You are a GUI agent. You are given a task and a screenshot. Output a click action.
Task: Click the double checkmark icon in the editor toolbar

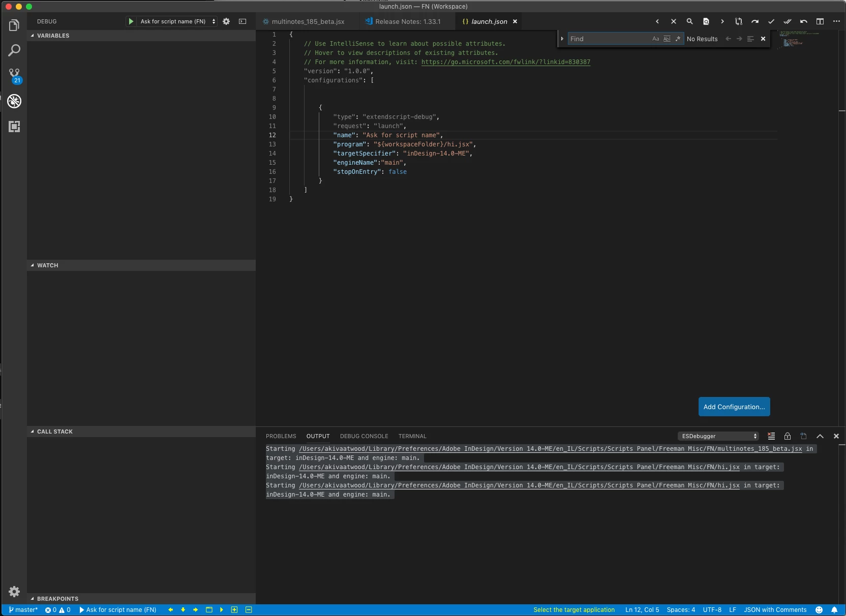point(788,21)
